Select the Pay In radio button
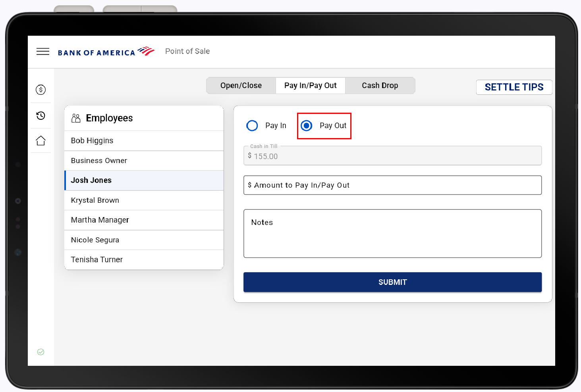This screenshot has height=392, width=581. 252,126
